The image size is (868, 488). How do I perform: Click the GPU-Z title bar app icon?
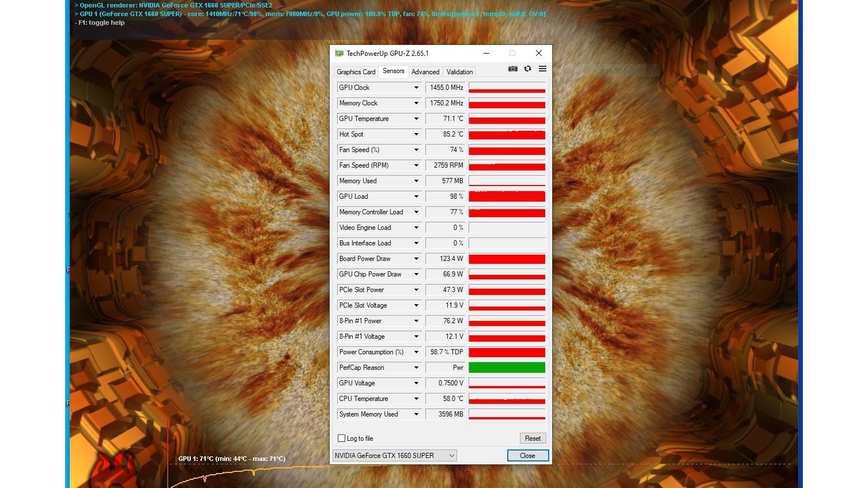pyautogui.click(x=339, y=54)
